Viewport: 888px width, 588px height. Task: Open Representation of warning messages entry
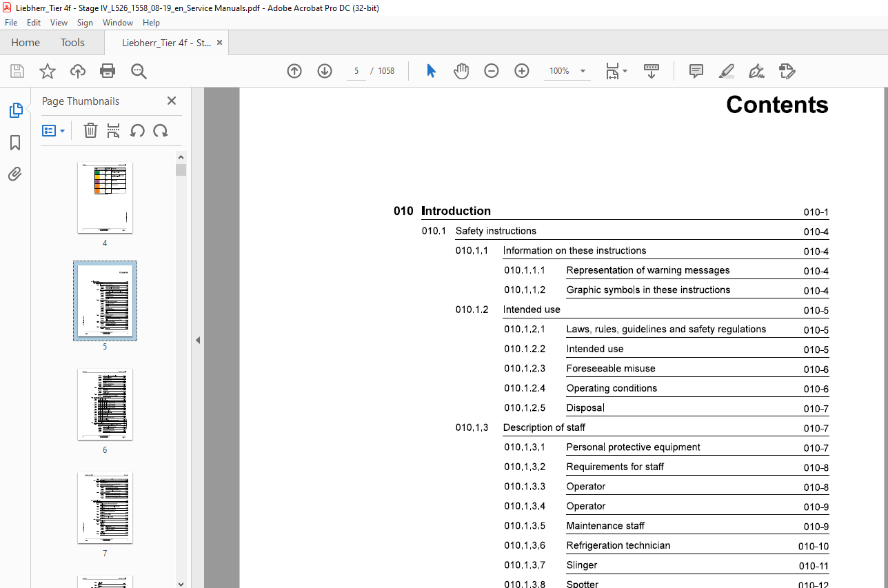click(x=648, y=270)
